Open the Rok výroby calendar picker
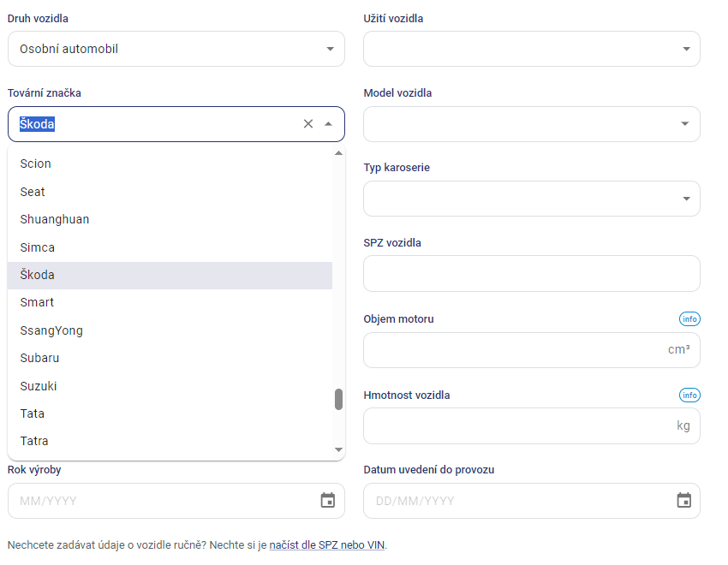 pos(328,501)
